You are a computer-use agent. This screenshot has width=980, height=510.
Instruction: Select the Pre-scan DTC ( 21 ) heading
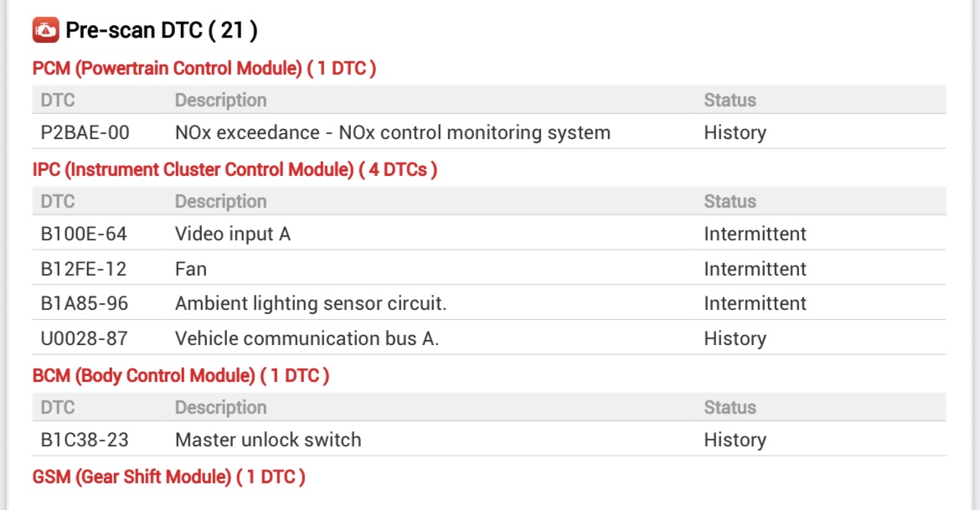[x=161, y=31]
